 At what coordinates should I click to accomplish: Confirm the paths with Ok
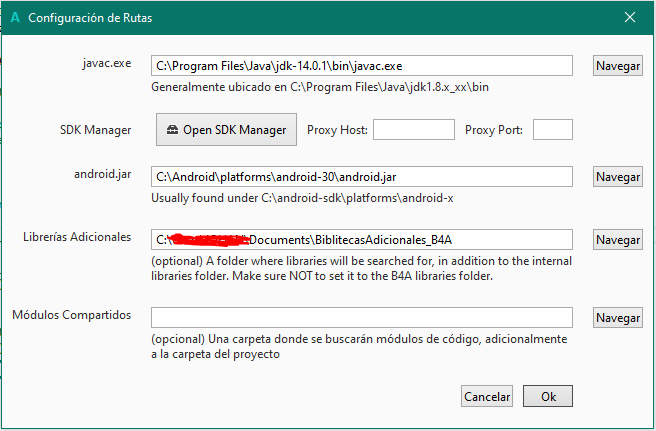click(x=548, y=396)
